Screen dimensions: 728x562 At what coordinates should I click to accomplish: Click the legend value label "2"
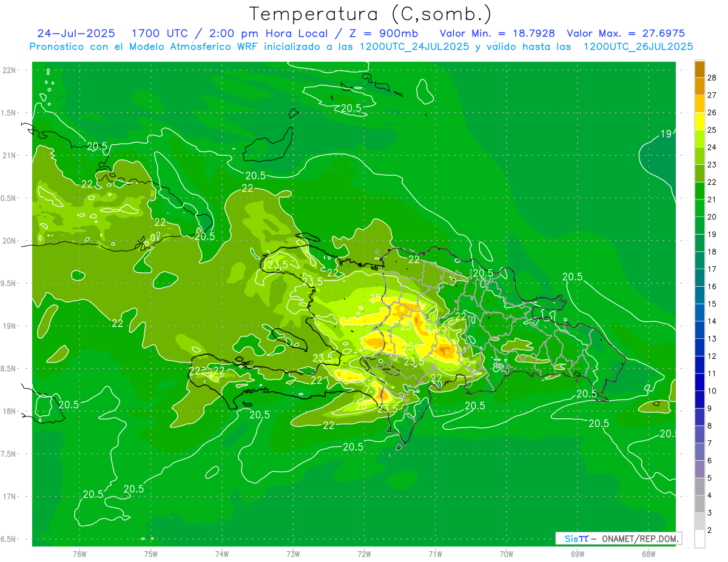tap(710, 530)
